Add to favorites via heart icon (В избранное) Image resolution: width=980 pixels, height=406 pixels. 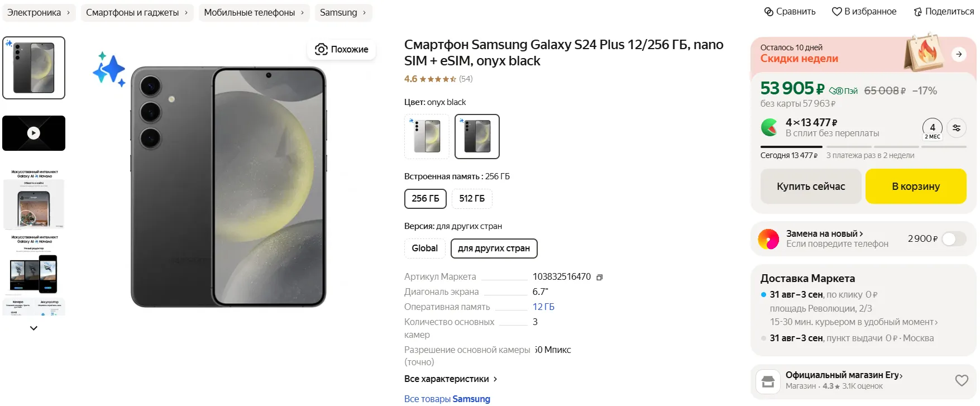(x=836, y=12)
